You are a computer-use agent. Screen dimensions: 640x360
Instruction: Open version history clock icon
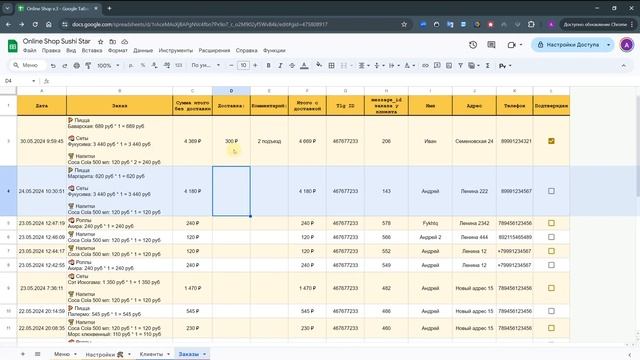click(473, 45)
